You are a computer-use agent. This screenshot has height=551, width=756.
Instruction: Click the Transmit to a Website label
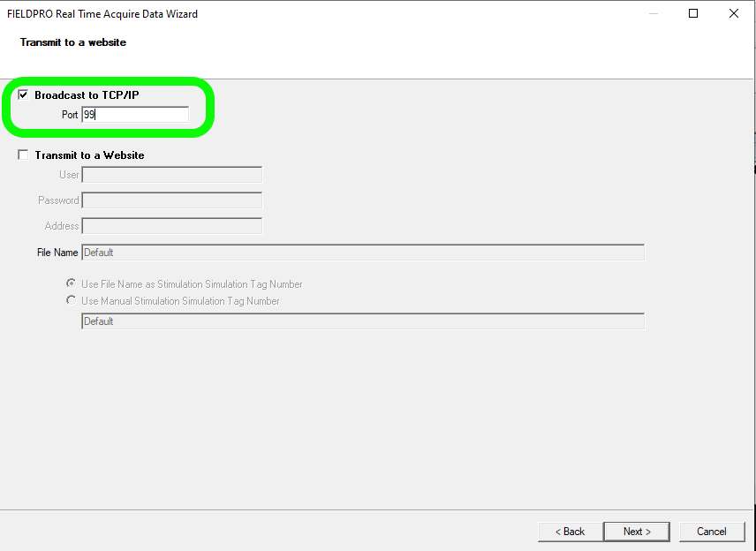[90, 155]
